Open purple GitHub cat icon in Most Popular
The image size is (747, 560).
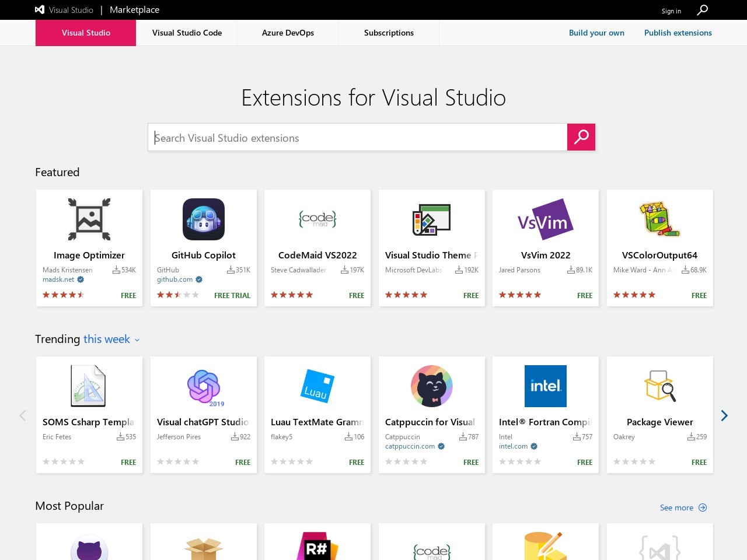(x=89, y=547)
